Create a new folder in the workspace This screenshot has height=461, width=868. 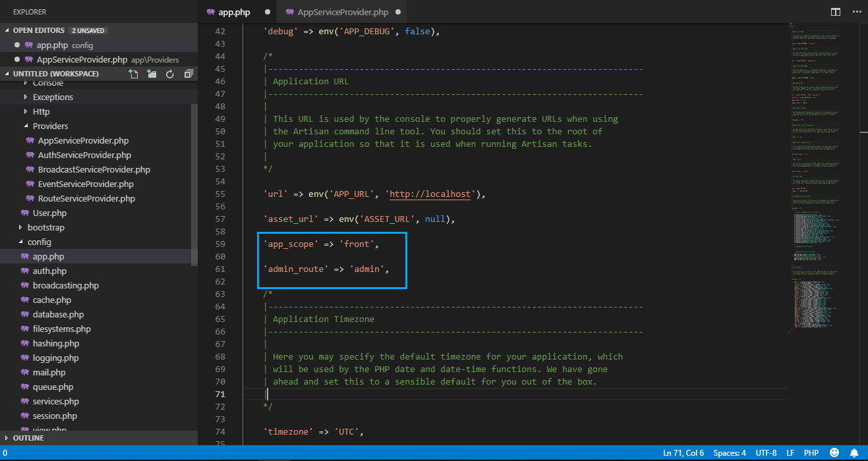(x=152, y=74)
